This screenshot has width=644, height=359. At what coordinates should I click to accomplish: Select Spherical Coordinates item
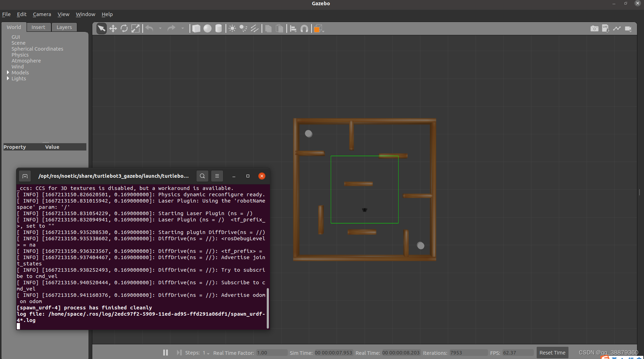[37, 49]
